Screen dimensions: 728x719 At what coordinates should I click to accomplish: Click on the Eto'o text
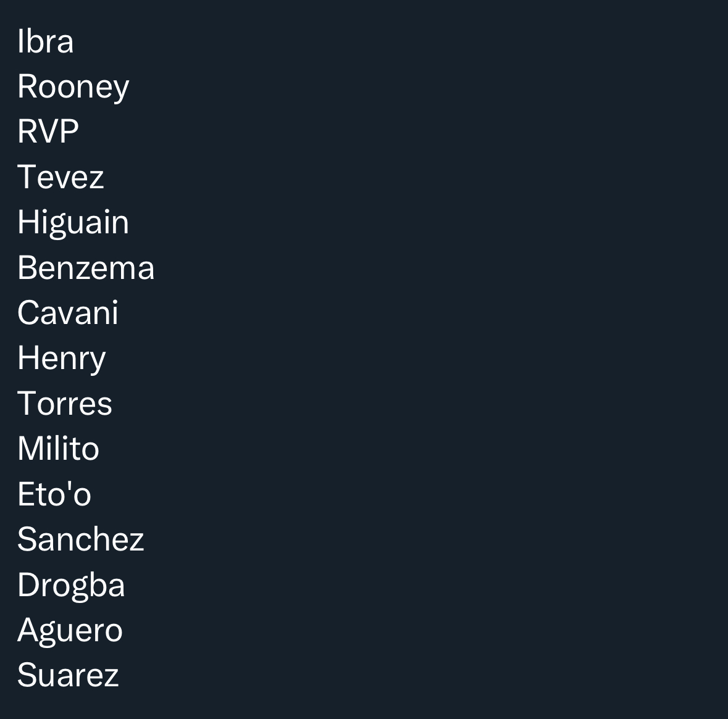click(54, 493)
